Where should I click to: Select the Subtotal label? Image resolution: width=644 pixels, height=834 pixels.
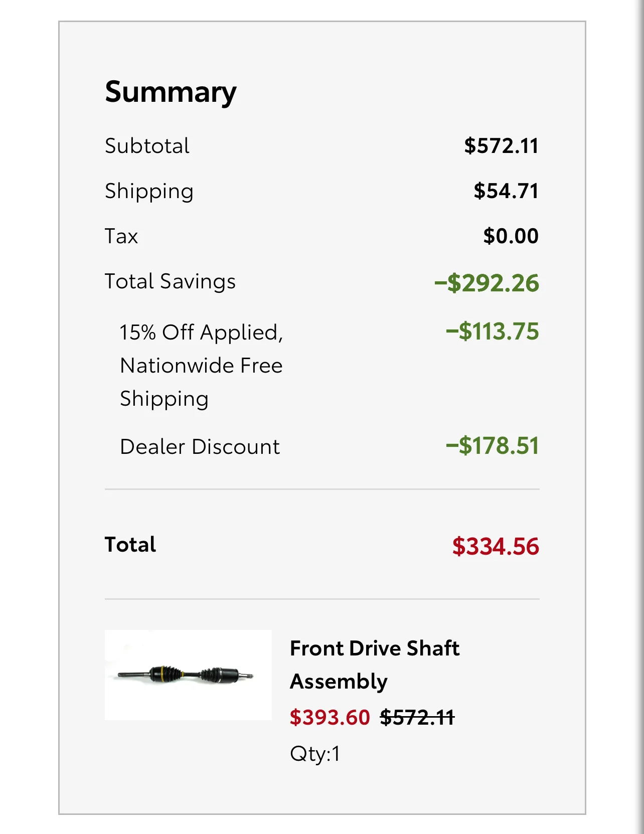click(147, 146)
